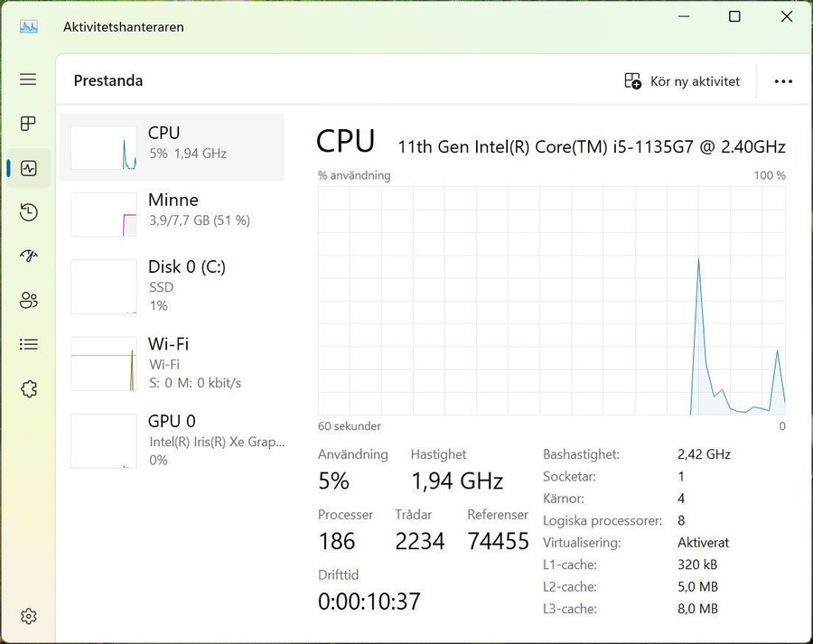This screenshot has width=813, height=644.
Task: Open the Services page puzzle icon
Action: coord(28,388)
